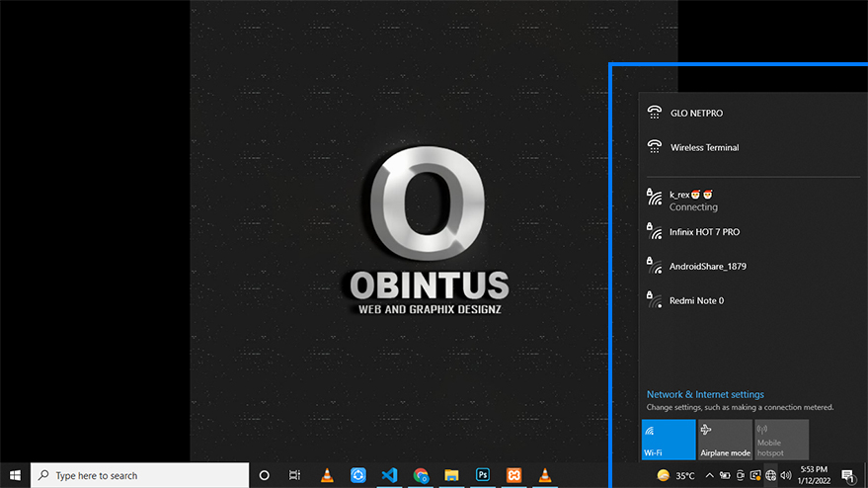Open the Windows Start menu
The height and width of the screenshot is (488, 868).
click(x=15, y=475)
